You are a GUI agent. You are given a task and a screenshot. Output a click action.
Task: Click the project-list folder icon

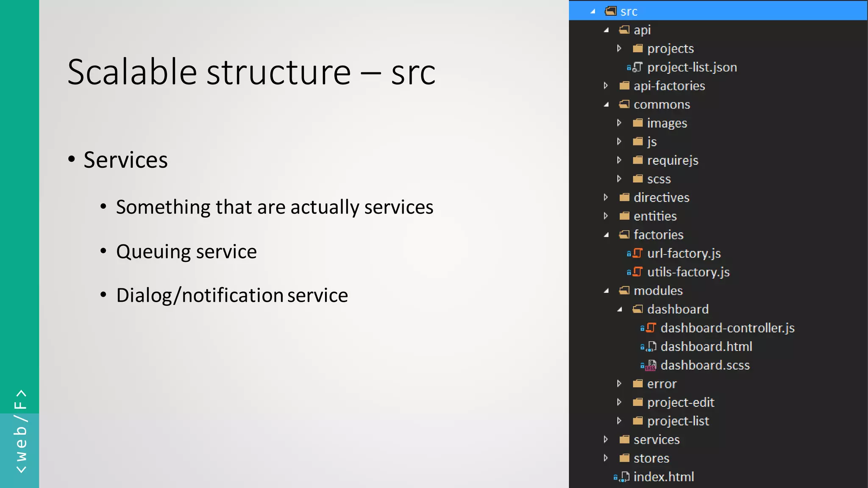click(x=638, y=421)
